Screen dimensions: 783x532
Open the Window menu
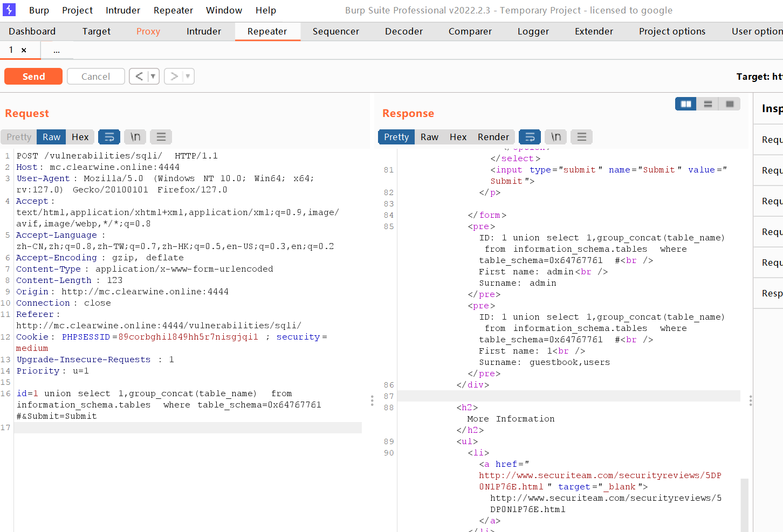click(x=224, y=10)
